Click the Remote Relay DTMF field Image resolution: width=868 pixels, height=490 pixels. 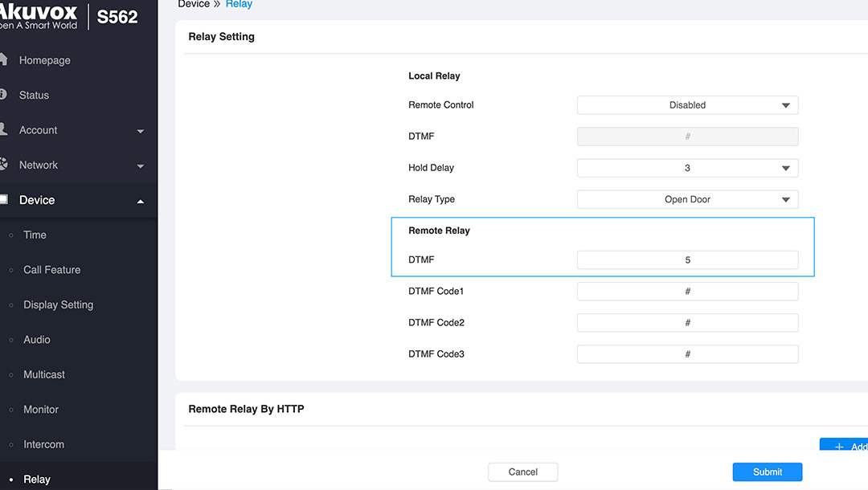687,259
